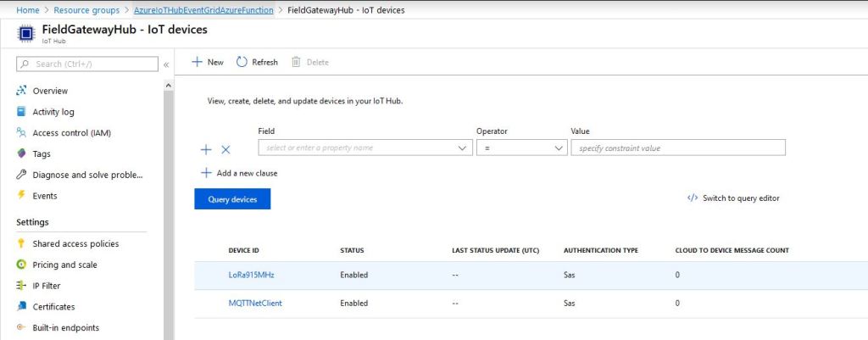This screenshot has height=340, width=868.
Task: Switch to query editor
Action: point(733,198)
